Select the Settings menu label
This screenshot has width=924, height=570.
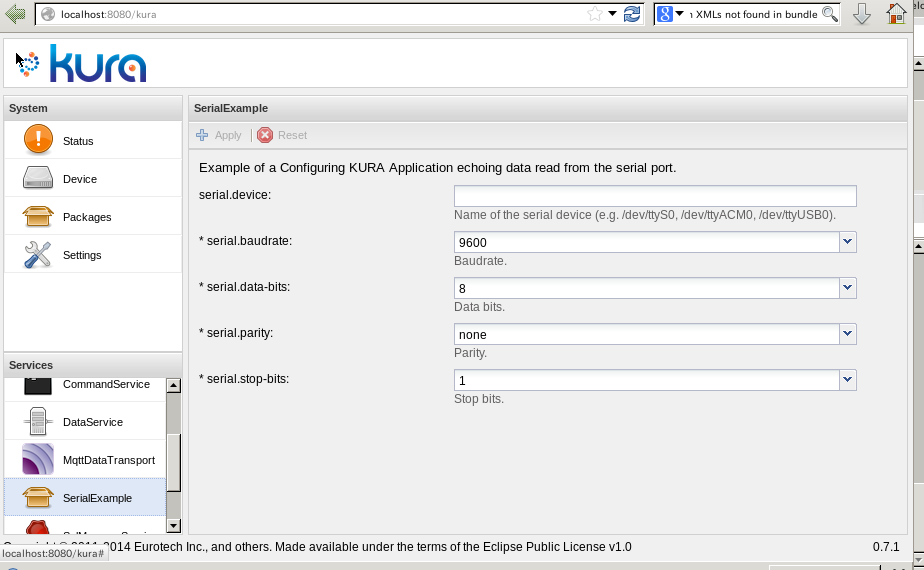(82, 255)
